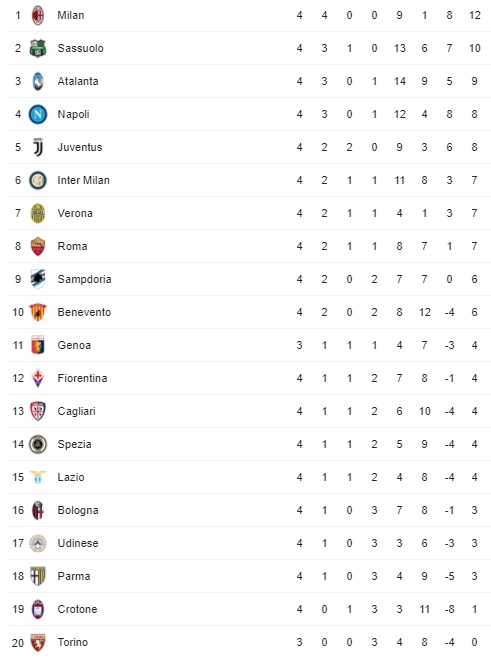The image size is (491, 665).
Task: Click the Sassuolo green crest icon
Action: tap(38, 48)
